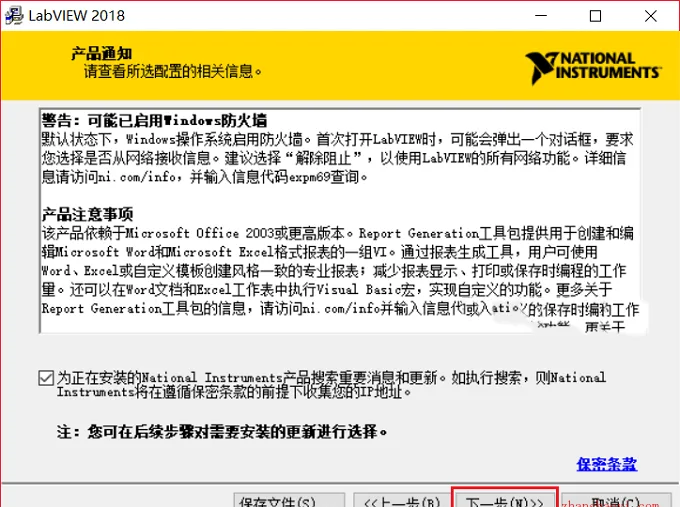Maximize the LabVIEW 2018 installer window
The height and width of the screenshot is (507, 680).
coord(595,16)
